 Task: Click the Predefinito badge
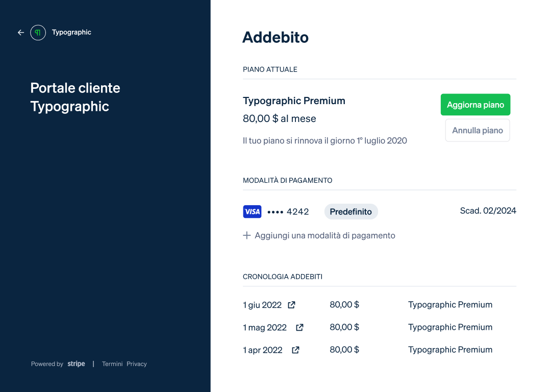pyautogui.click(x=351, y=211)
